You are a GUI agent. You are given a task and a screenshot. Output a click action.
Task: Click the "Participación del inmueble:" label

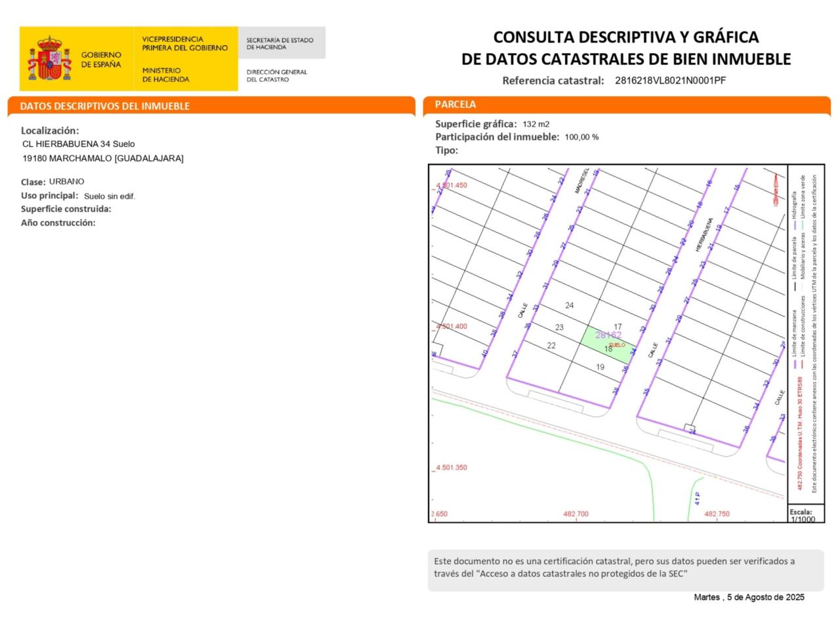497,137
